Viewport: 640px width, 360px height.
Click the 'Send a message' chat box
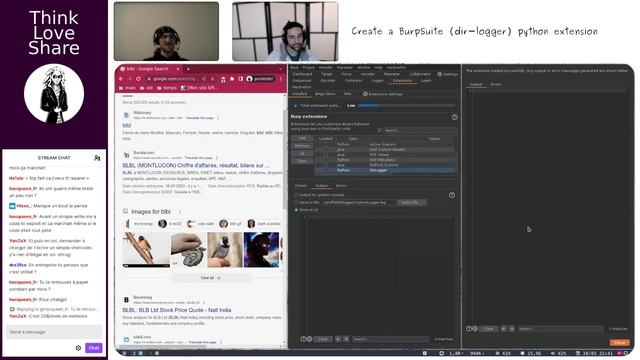54,332
